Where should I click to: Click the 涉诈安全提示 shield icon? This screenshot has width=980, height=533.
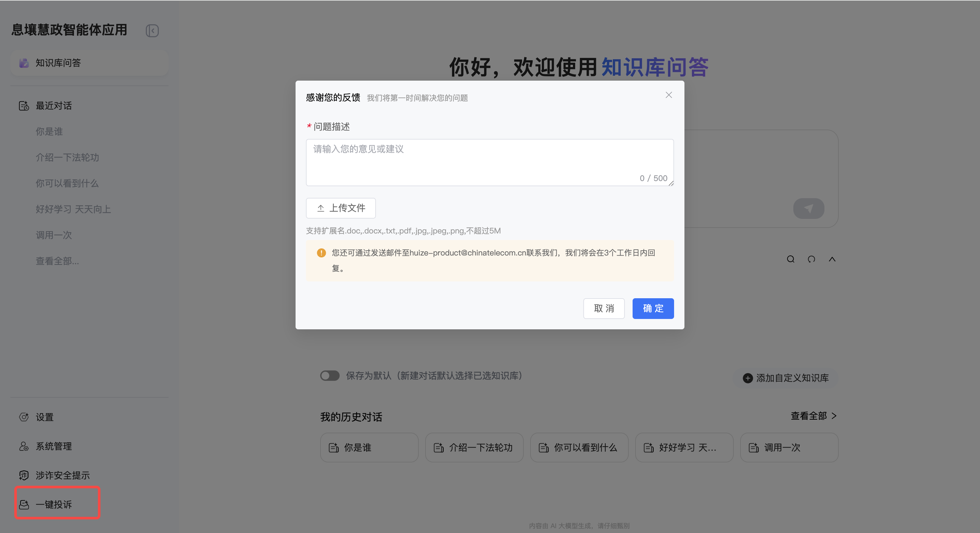point(24,475)
